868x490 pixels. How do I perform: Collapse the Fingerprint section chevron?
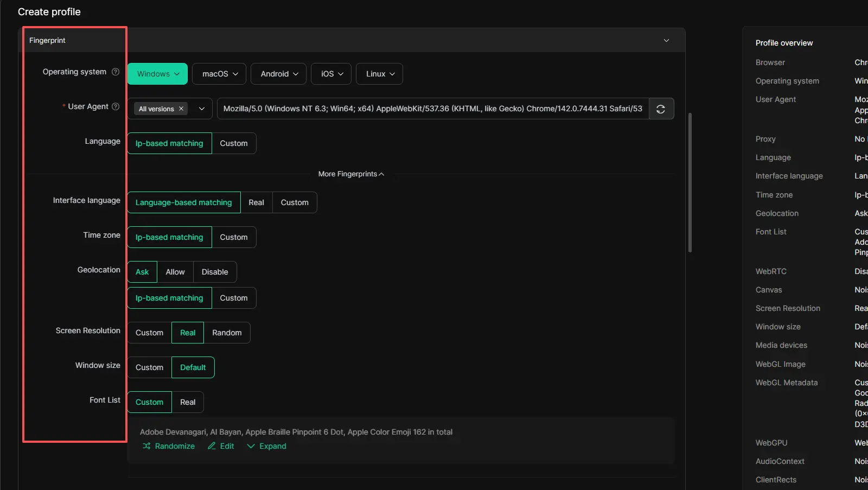point(666,41)
